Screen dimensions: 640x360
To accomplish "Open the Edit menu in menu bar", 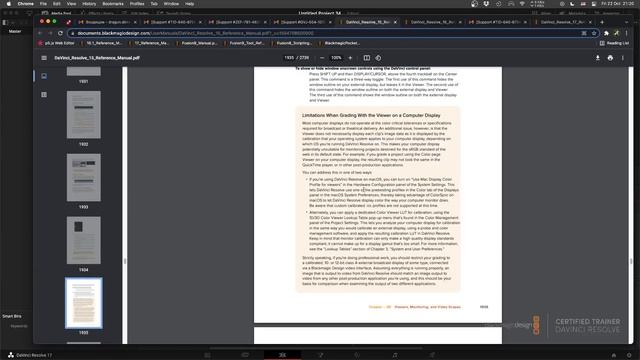I will point(56,4).
